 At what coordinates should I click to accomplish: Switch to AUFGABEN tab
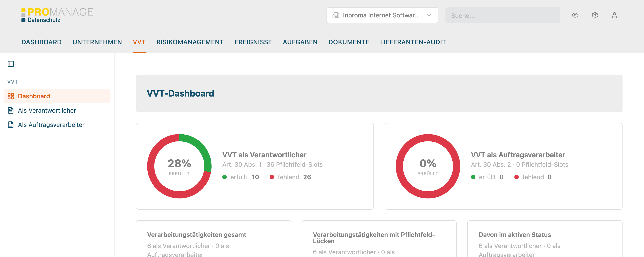tap(300, 42)
